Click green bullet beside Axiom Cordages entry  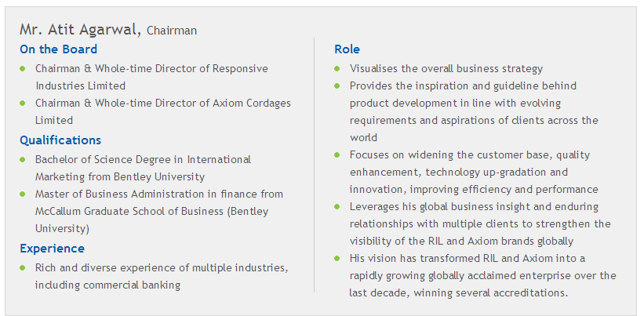(23, 103)
